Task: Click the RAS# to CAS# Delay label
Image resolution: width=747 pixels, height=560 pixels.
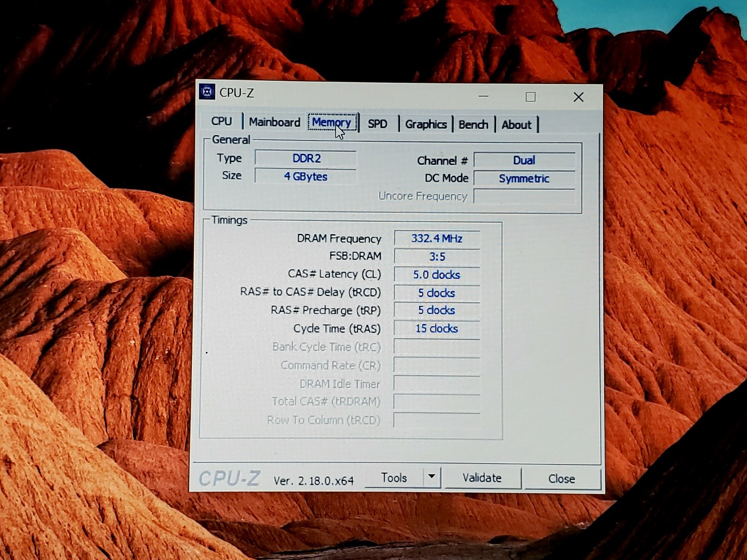Action: (310, 292)
